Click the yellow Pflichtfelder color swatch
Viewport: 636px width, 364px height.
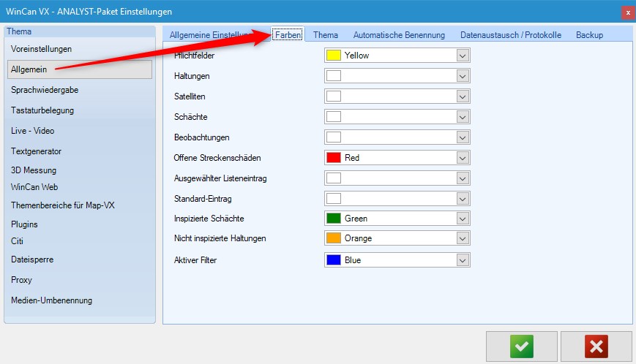point(334,56)
